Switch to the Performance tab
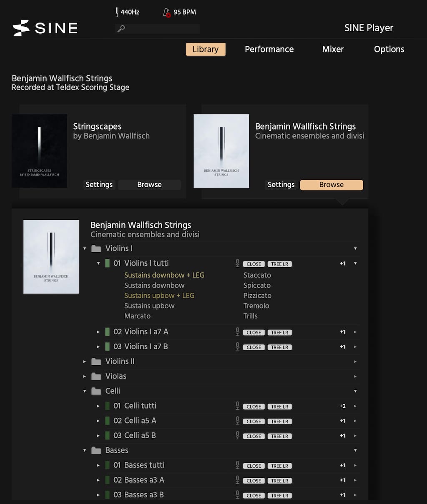This screenshot has width=427, height=504. (269, 49)
